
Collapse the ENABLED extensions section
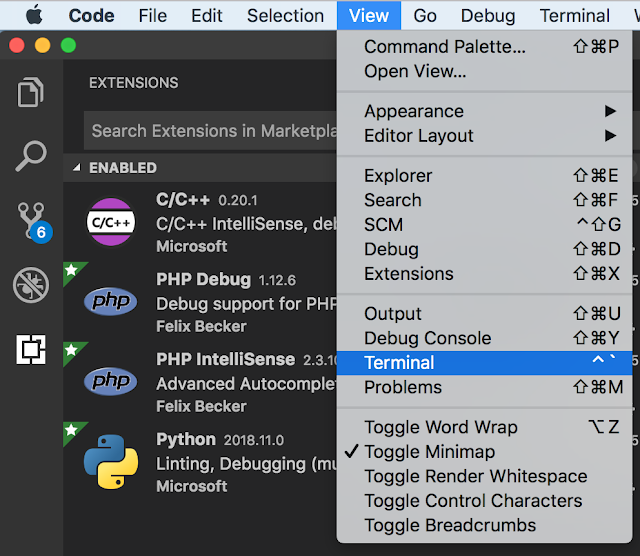(77, 167)
